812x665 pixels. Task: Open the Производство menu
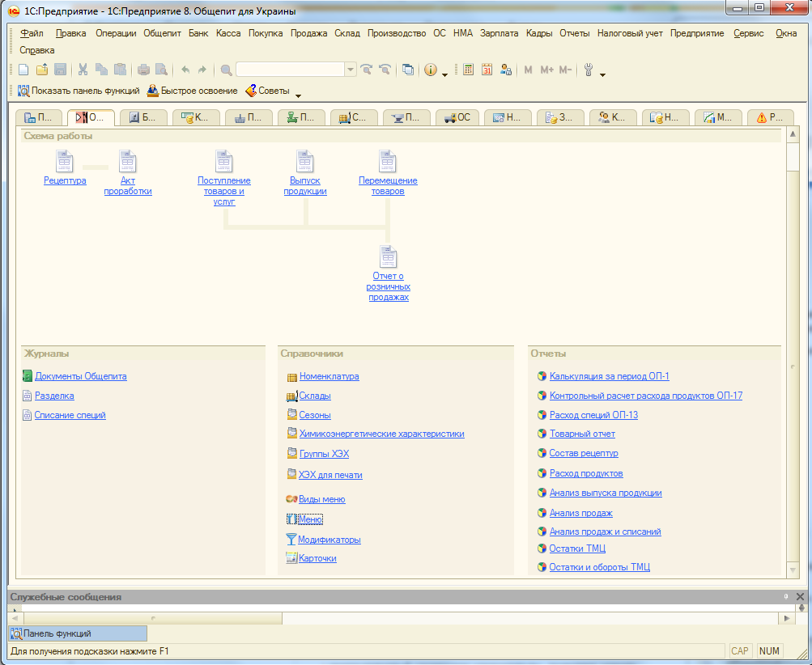[397, 33]
